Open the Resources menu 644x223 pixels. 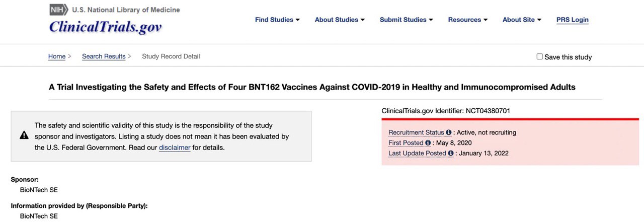coord(468,20)
